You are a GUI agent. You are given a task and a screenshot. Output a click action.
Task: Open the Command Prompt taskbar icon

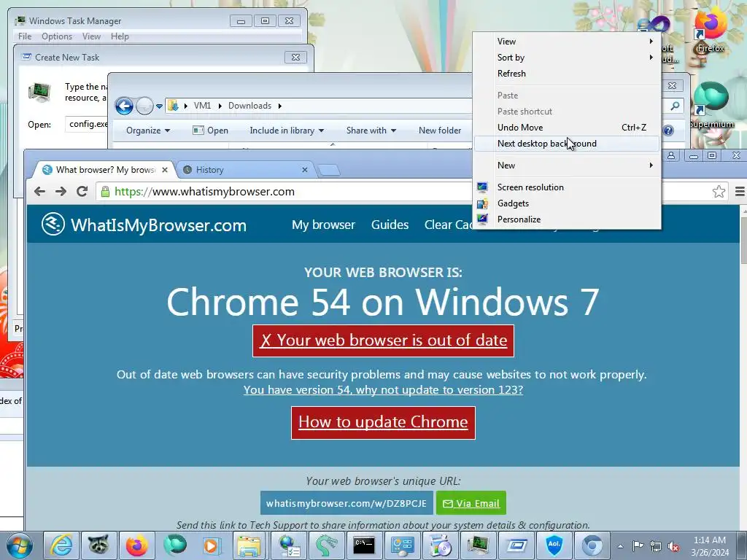tap(364, 545)
